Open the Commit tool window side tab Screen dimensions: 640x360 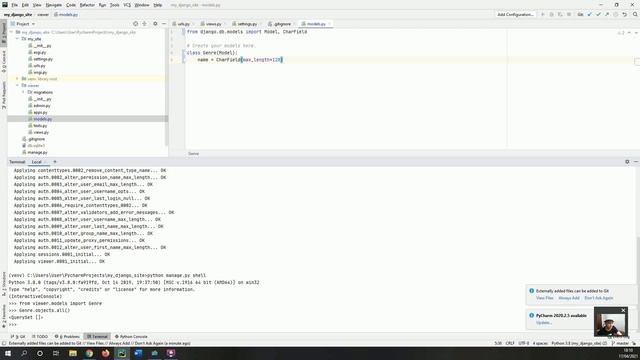(x=4, y=62)
